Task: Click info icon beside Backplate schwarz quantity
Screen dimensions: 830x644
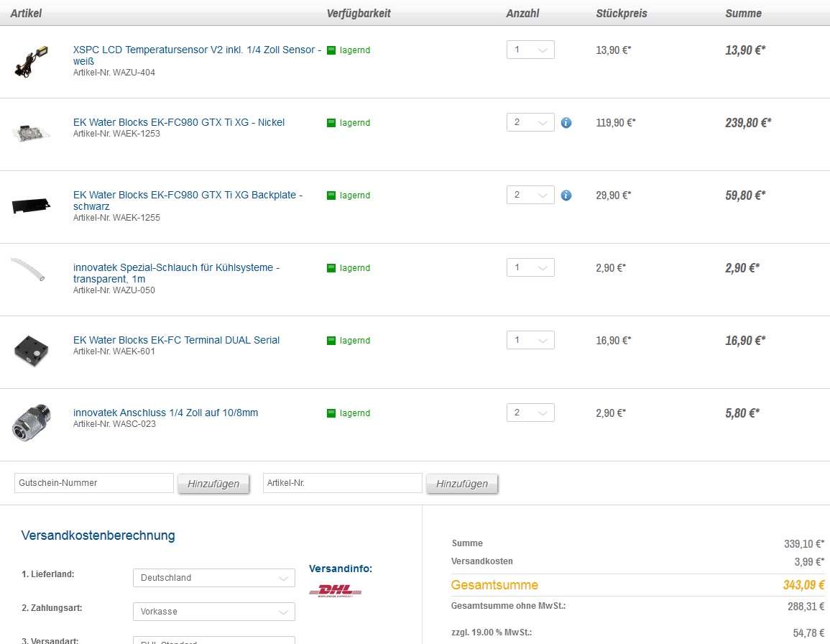Action: (x=566, y=195)
